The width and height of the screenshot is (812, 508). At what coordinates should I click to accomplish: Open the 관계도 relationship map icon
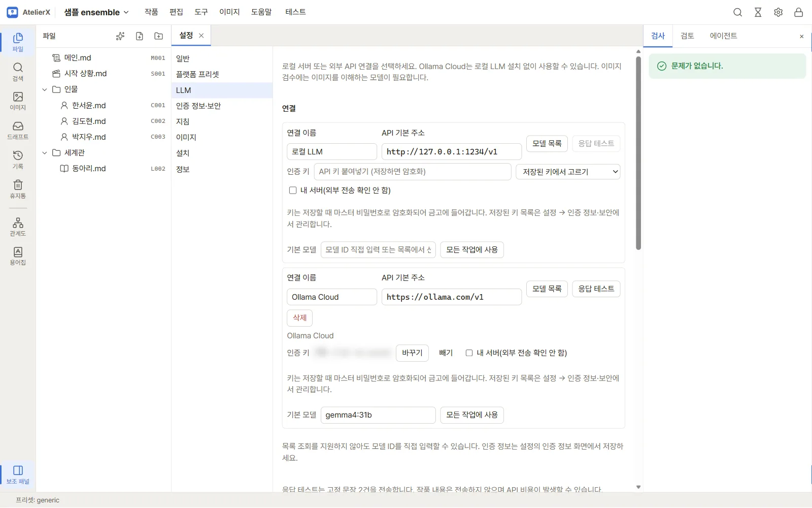[18, 227]
